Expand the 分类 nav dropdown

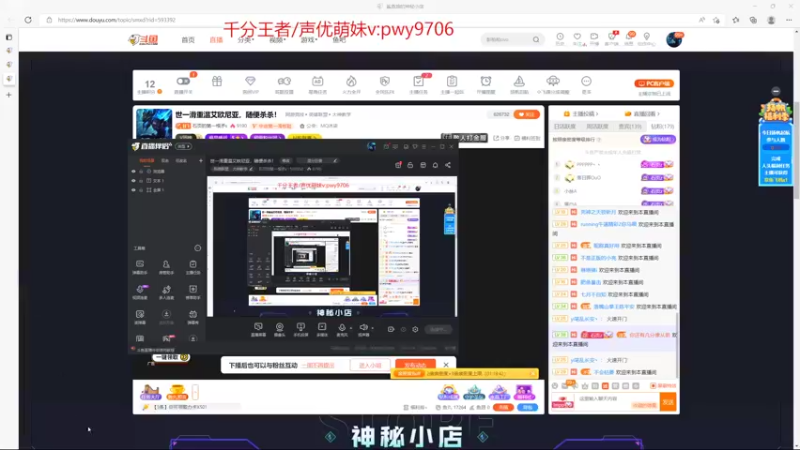tap(245, 40)
